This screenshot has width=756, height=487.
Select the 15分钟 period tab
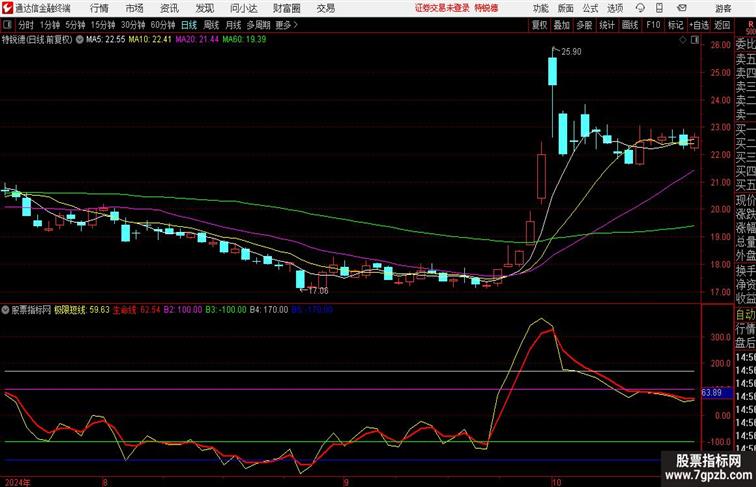[x=103, y=25]
